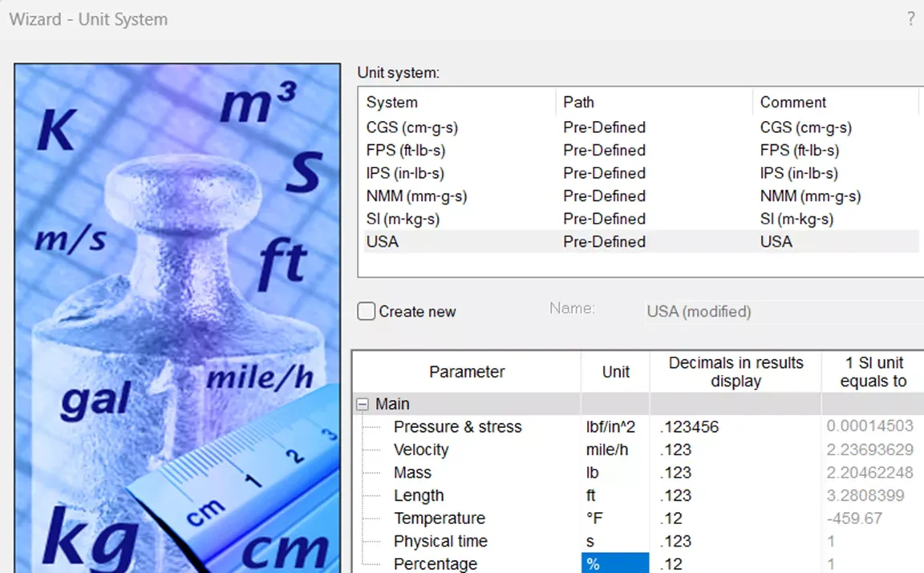Click the 0.00014503 conversion value
Image resolution: width=924 pixels, height=573 pixels.
(x=869, y=426)
